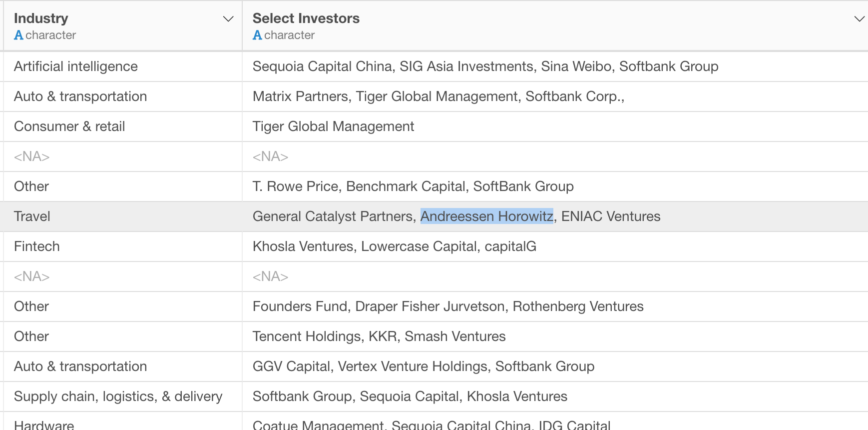Click the character type icon under Select Investors
The height and width of the screenshot is (430, 868).
click(257, 35)
